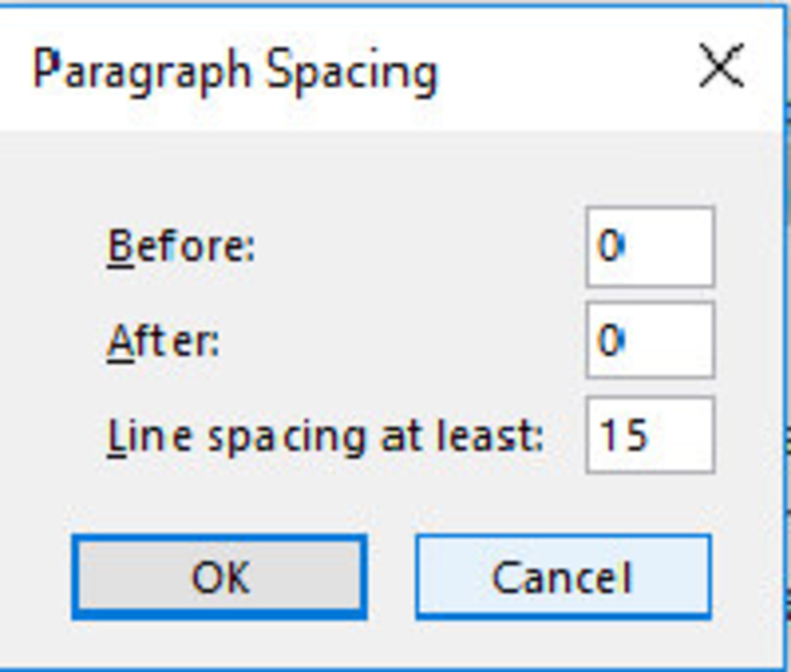The image size is (791, 672).
Task: Click the X icon in the title bar
Action: tap(721, 67)
